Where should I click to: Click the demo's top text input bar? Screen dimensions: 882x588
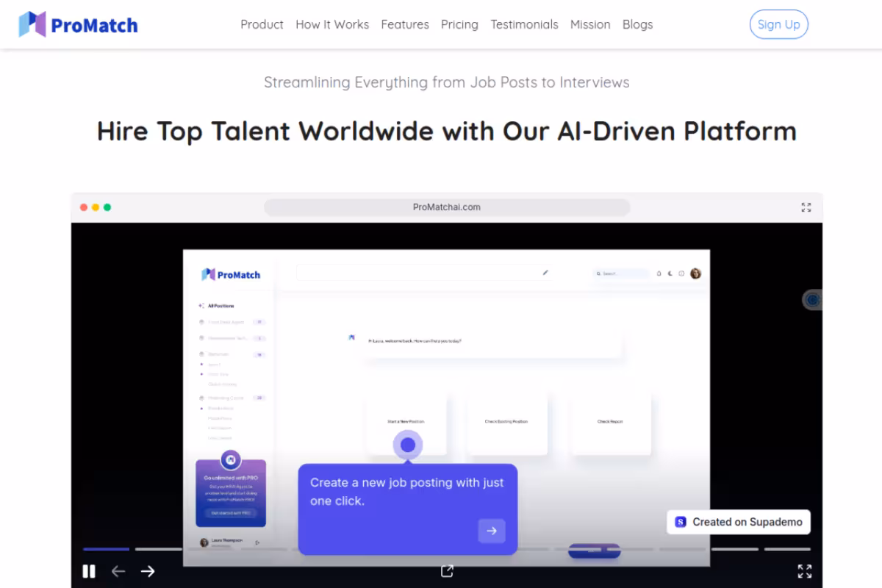(424, 273)
